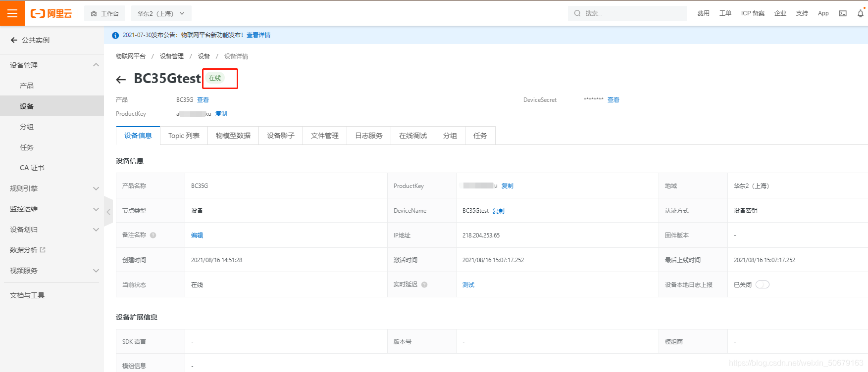Copy the header ProductKey

point(221,114)
